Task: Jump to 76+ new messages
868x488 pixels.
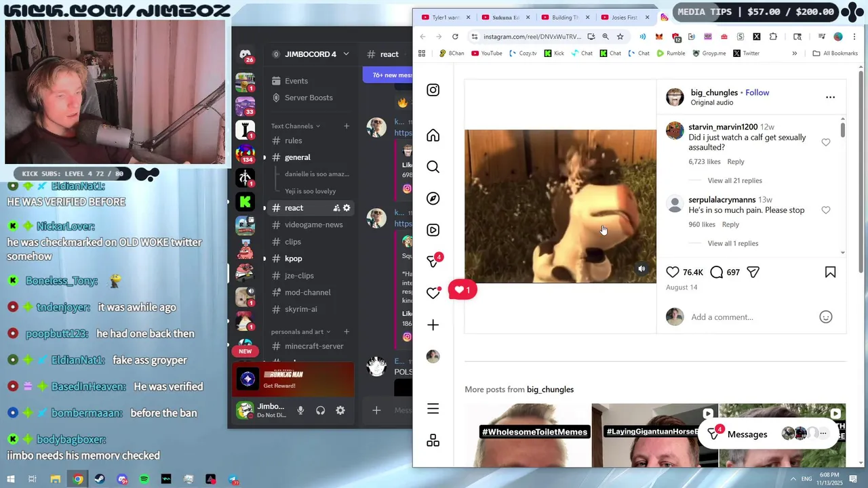Action: [x=391, y=75]
